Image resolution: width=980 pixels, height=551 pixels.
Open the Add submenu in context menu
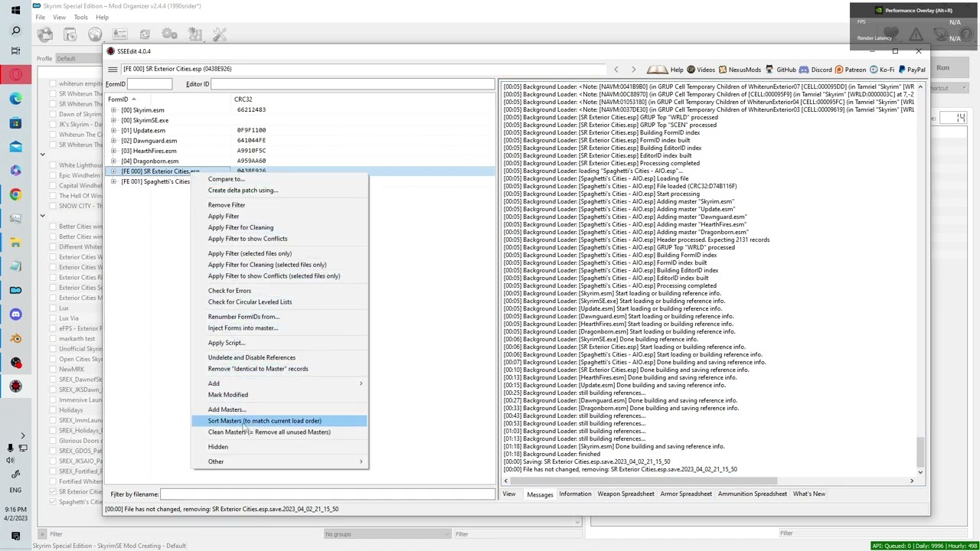coord(279,383)
